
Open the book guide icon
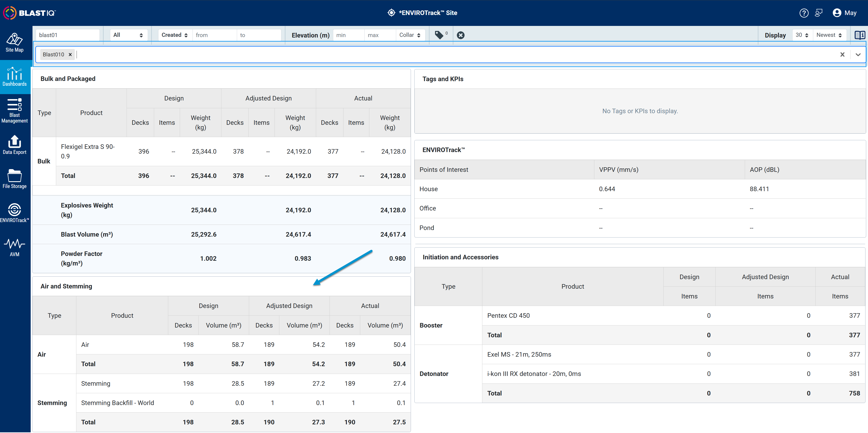860,35
